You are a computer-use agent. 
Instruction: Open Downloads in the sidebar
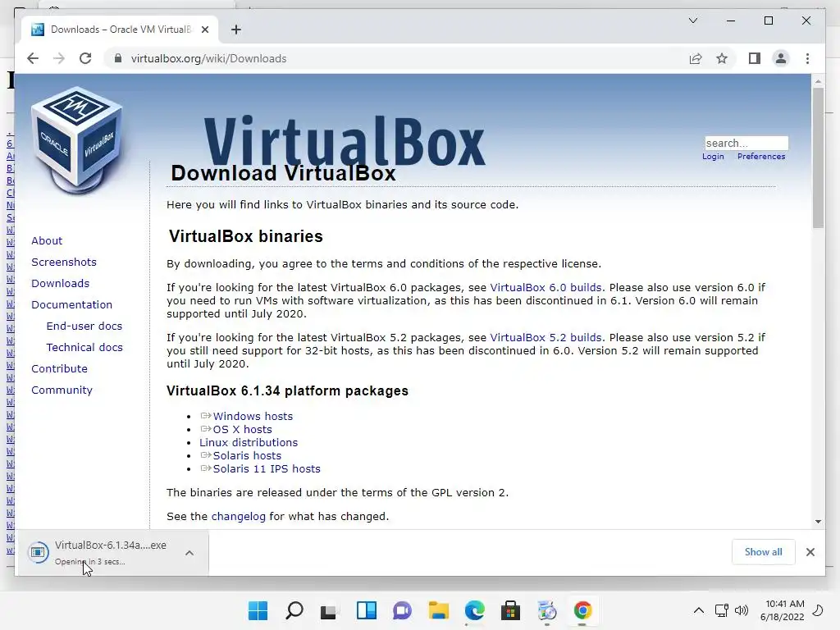coord(60,283)
